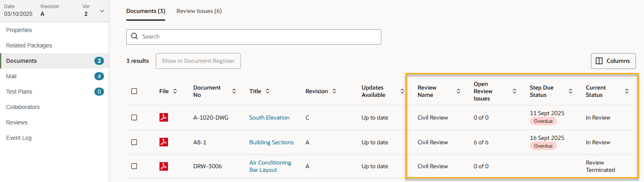Open Mail in the sidebar
This screenshot has height=182, width=644.
pos(11,76)
